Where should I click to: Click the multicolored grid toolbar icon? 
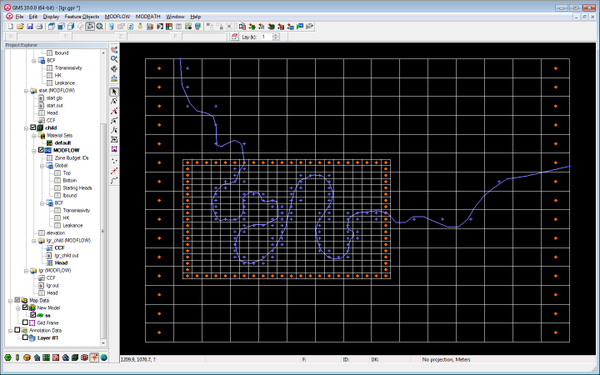[x=169, y=26]
